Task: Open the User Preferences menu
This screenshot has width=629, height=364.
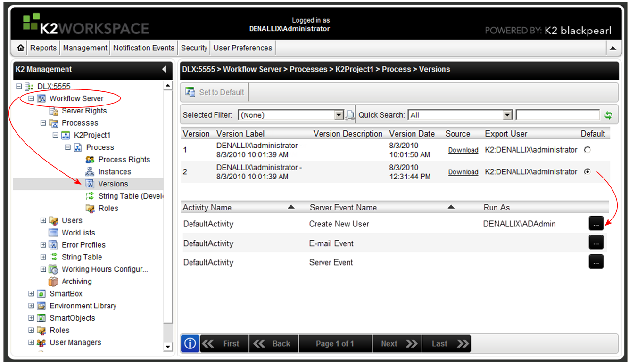Action: click(x=242, y=48)
